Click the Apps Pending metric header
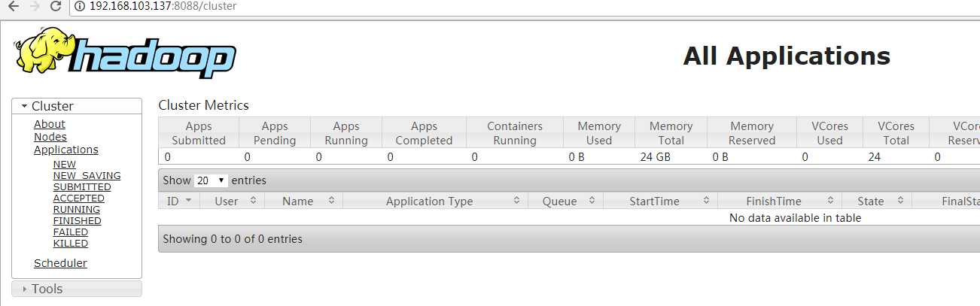 (x=275, y=133)
